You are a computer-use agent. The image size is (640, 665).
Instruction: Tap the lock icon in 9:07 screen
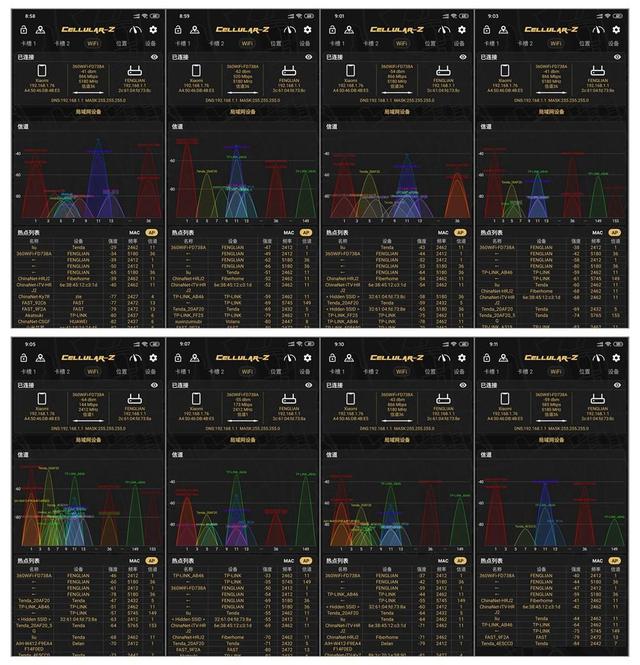(178, 358)
